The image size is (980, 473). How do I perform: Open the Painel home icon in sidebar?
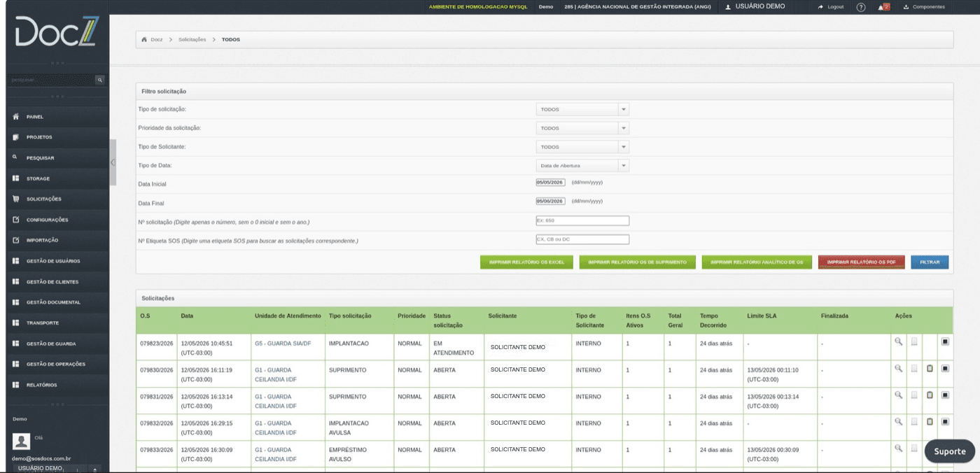pos(15,117)
